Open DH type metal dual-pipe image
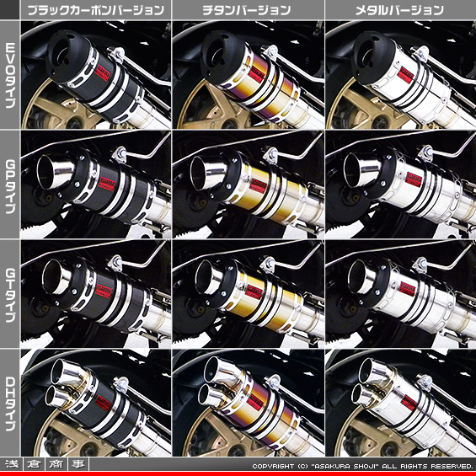Viewport: 476px width, 476px height. click(401, 403)
